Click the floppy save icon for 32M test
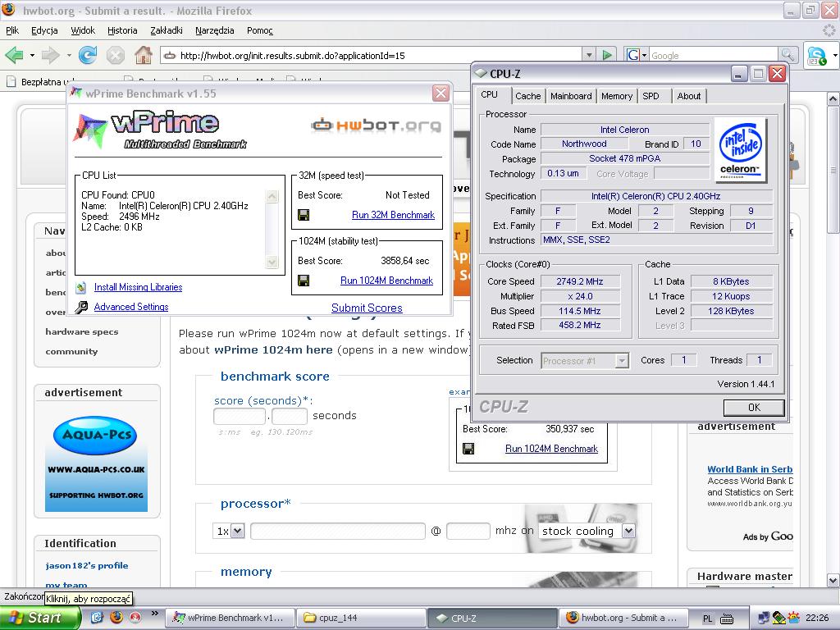The height and width of the screenshot is (630, 840). (304, 216)
